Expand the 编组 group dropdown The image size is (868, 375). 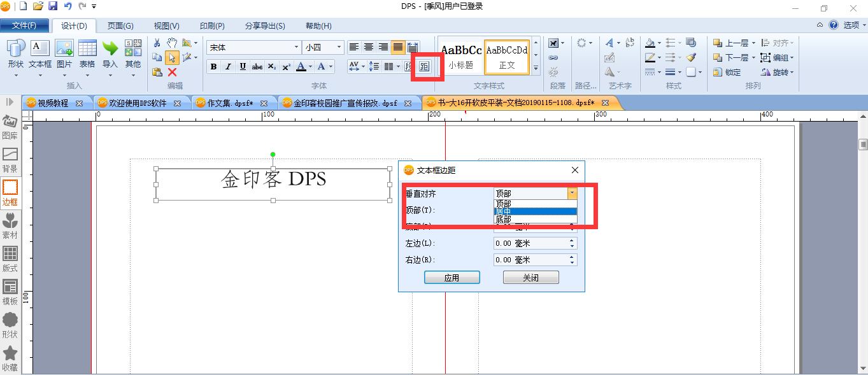[x=792, y=57]
